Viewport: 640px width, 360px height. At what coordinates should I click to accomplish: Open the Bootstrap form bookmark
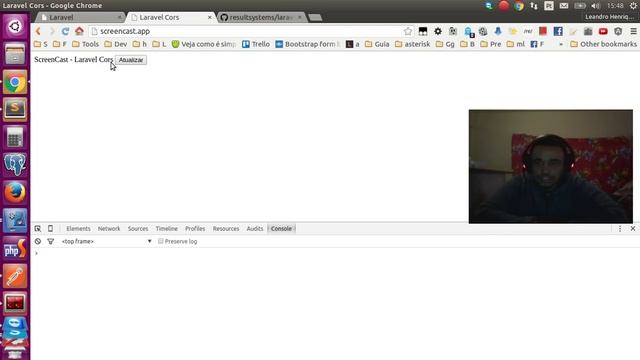(307, 44)
